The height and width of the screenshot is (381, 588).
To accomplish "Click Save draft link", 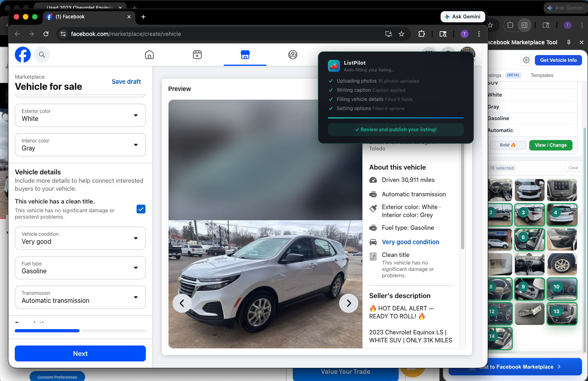I will pos(126,82).
